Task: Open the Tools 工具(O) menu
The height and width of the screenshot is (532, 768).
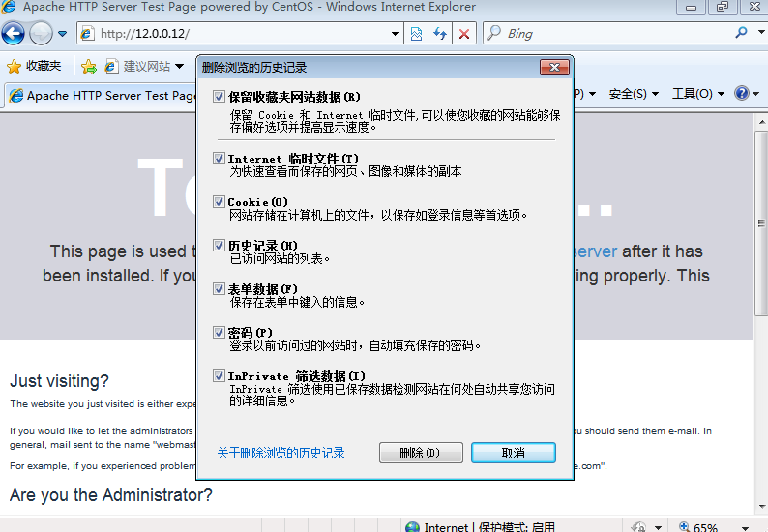Action: click(x=698, y=94)
